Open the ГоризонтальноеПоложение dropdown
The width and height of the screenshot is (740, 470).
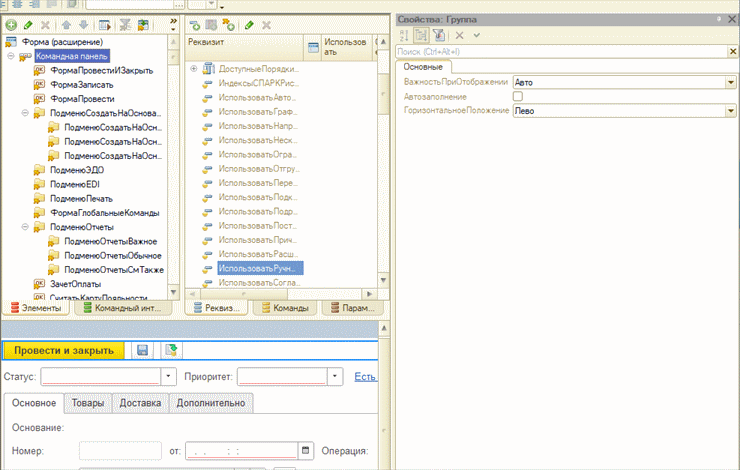pyautogui.click(x=731, y=111)
